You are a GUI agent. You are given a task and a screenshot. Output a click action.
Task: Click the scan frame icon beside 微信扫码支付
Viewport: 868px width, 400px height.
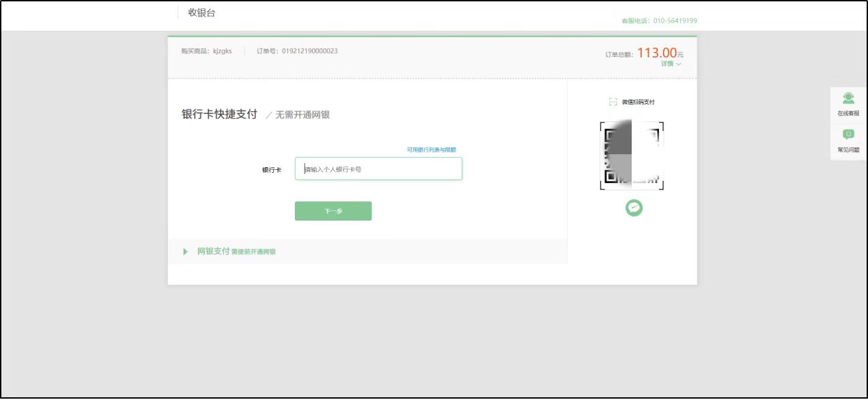pyautogui.click(x=613, y=102)
